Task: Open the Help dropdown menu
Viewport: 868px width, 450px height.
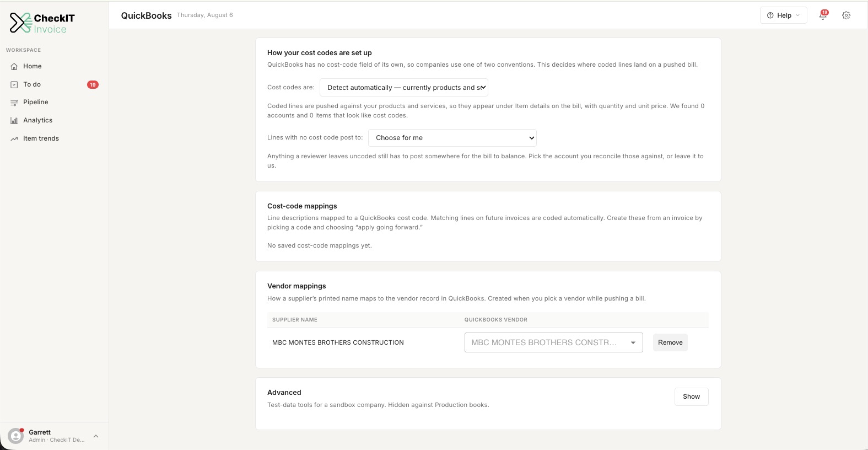Action: [783, 15]
